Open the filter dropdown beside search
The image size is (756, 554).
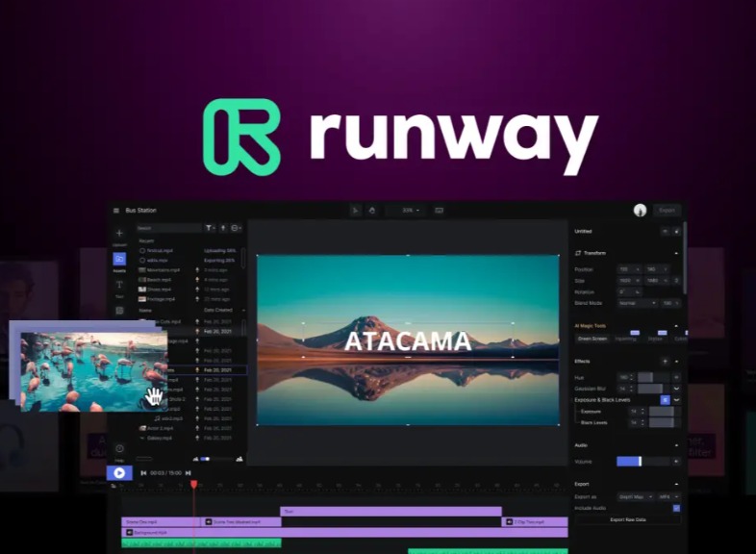(x=211, y=228)
